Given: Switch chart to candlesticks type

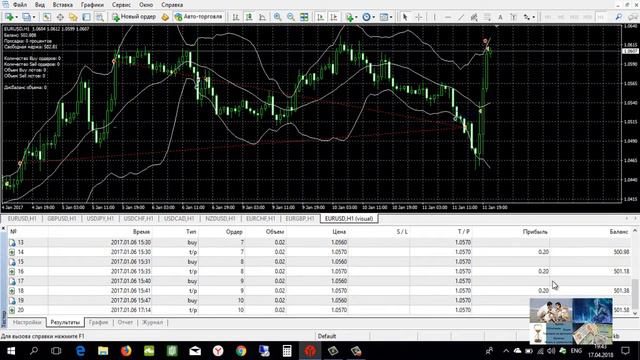Looking at the screenshot, I should click(x=249, y=17).
